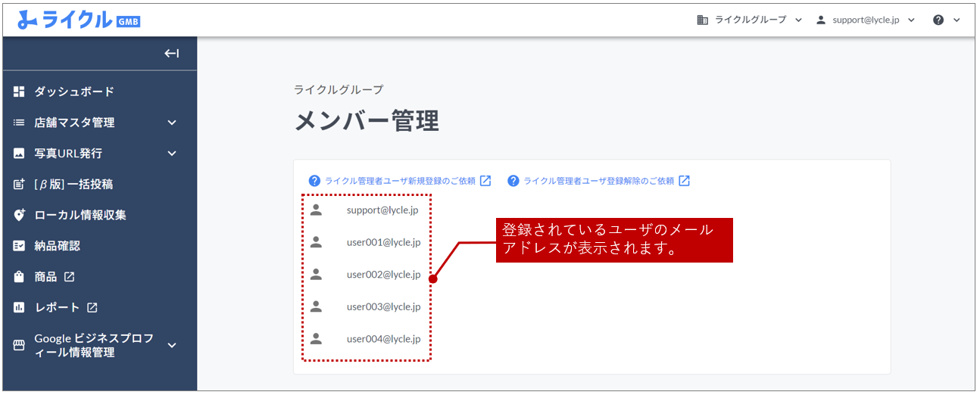980x395 pixels.
Task: Open the support@lycle.jp account dropdown
Action: [866, 20]
